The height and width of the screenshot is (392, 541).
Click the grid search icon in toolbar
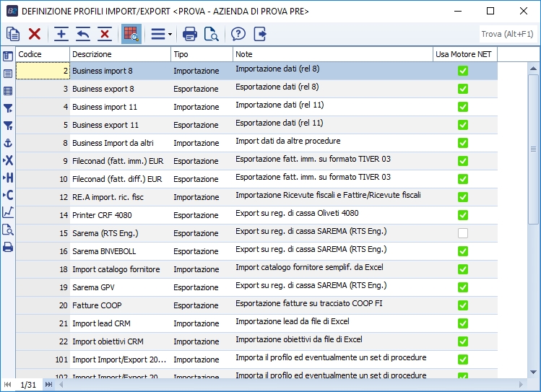tap(130, 34)
